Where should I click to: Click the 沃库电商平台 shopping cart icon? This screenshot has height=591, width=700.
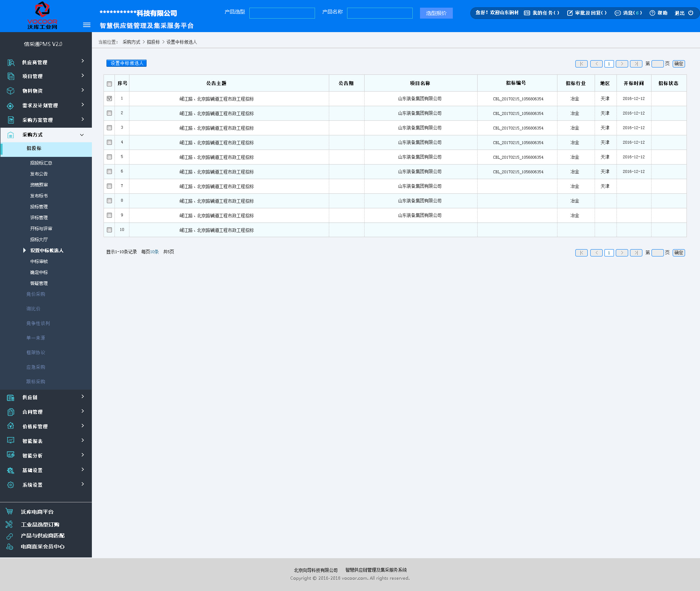[x=9, y=511]
